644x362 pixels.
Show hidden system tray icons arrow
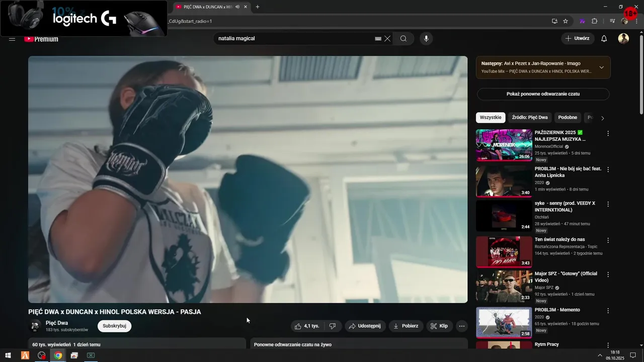(x=600, y=355)
